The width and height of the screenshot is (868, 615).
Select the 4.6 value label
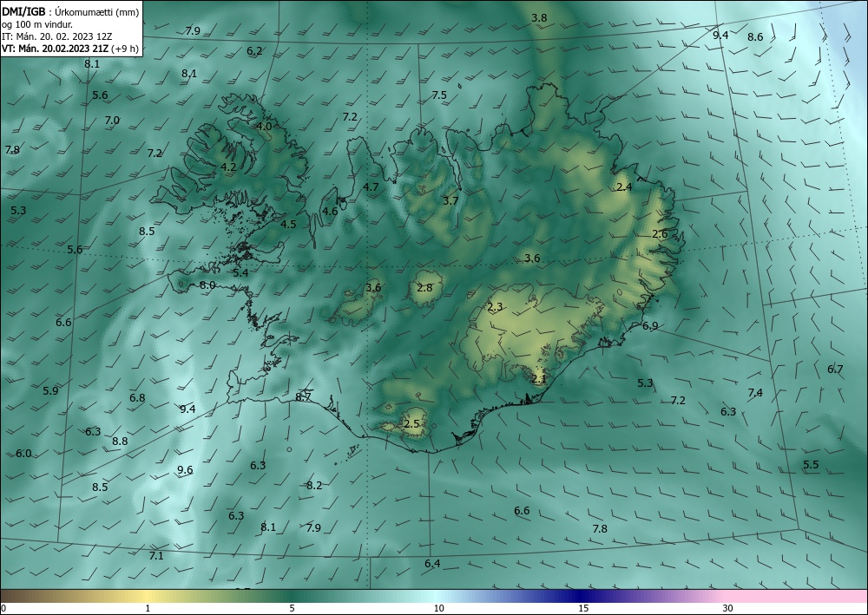point(330,212)
